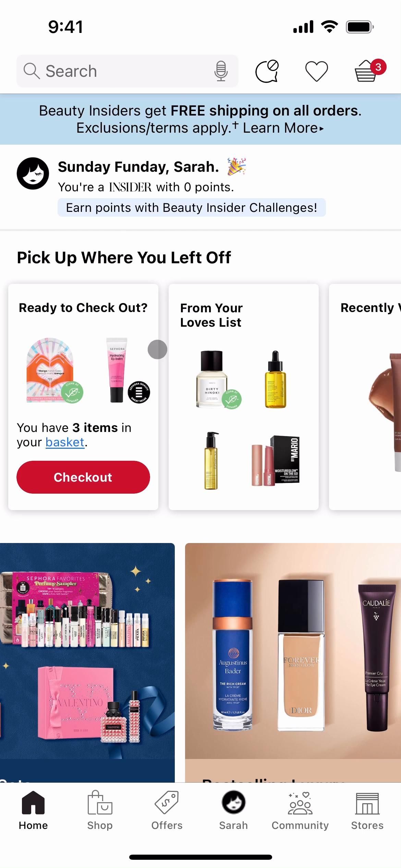
Task: Tap the Sarah profile avatar icon
Action: (x=33, y=173)
